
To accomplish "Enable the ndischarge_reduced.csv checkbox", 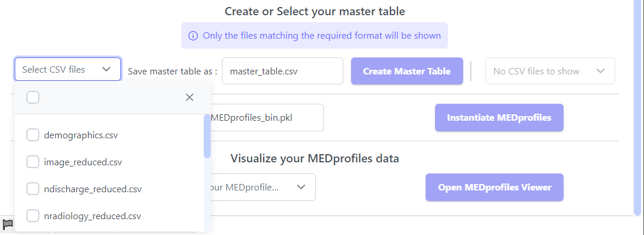I will click(33, 189).
